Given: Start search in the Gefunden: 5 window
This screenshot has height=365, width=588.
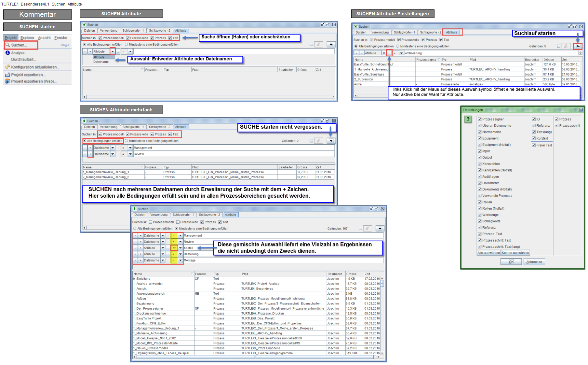Looking at the screenshot, I should pyautogui.click(x=578, y=46).
